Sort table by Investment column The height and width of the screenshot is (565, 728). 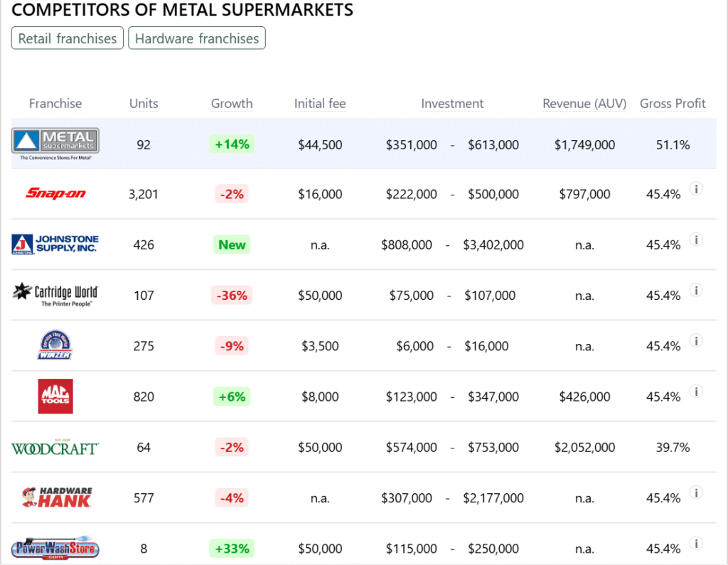click(x=452, y=104)
